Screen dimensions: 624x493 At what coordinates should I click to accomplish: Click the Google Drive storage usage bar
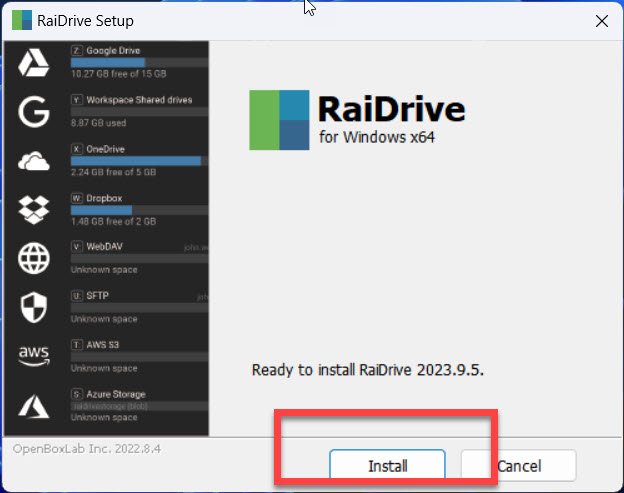(x=139, y=62)
